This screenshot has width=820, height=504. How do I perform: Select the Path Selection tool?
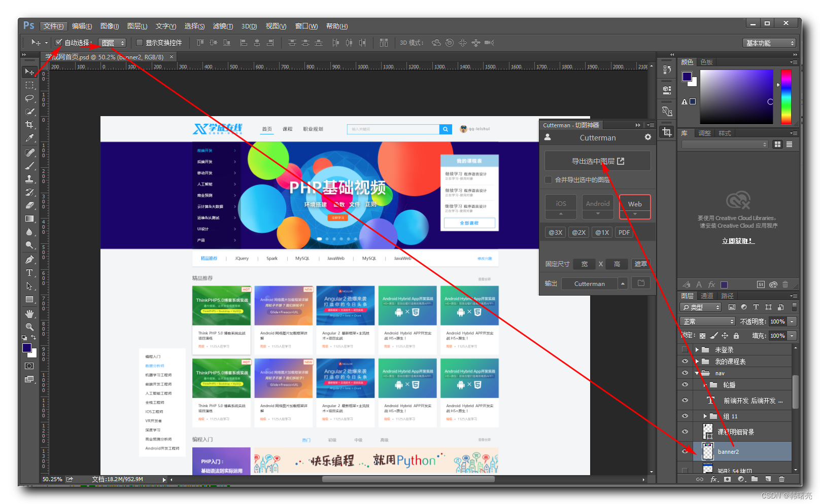coord(29,286)
